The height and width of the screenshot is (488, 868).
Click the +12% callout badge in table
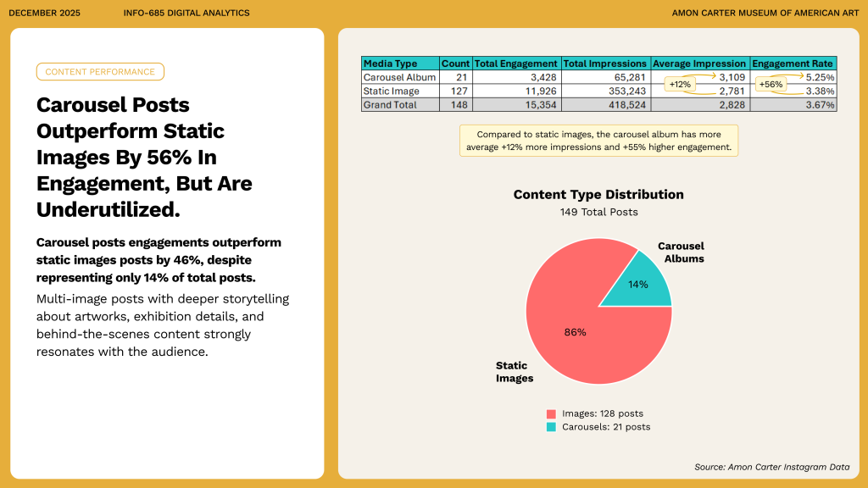[680, 85]
